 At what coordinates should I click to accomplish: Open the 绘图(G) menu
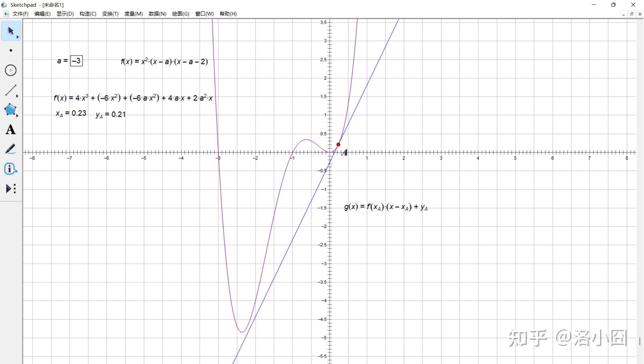tap(180, 14)
